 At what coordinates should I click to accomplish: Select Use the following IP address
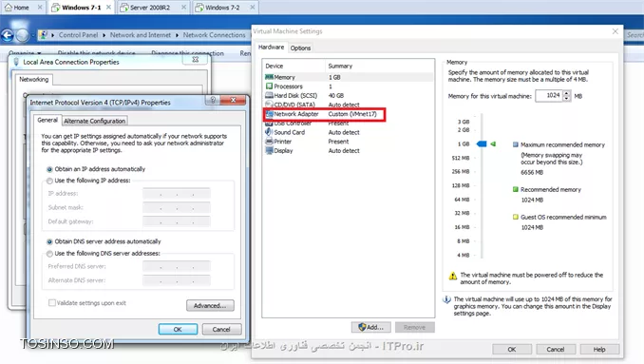click(x=49, y=181)
